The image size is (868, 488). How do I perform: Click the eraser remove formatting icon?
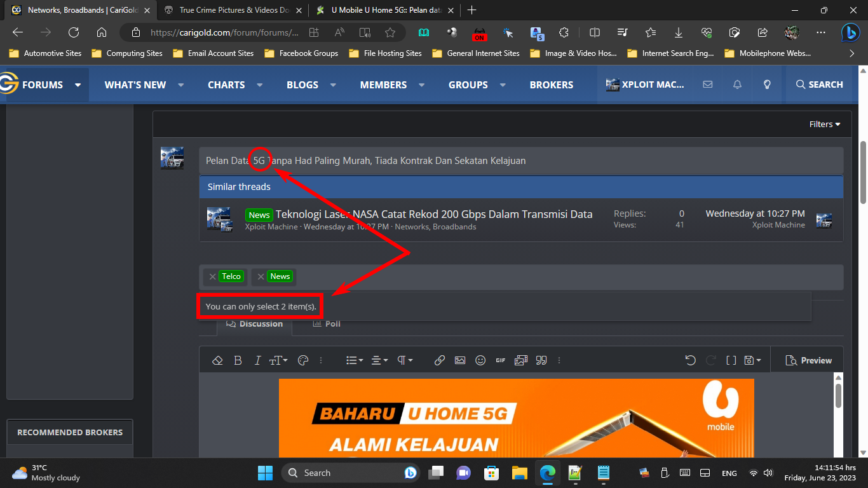coord(217,360)
